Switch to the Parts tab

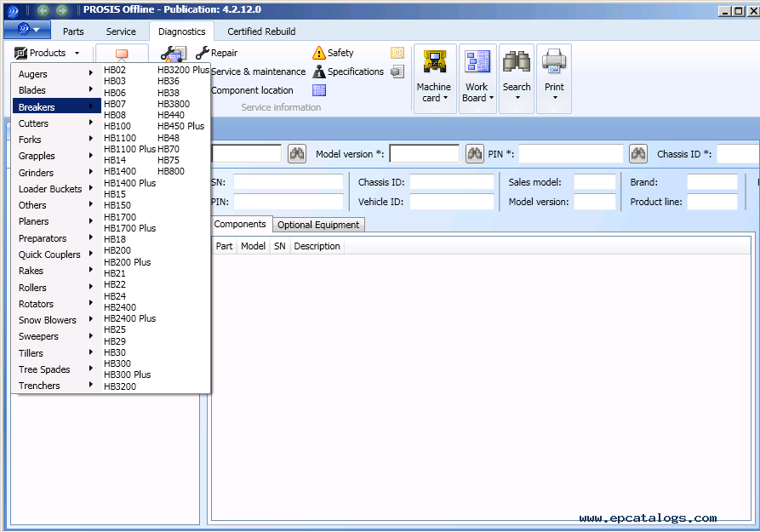(73, 31)
